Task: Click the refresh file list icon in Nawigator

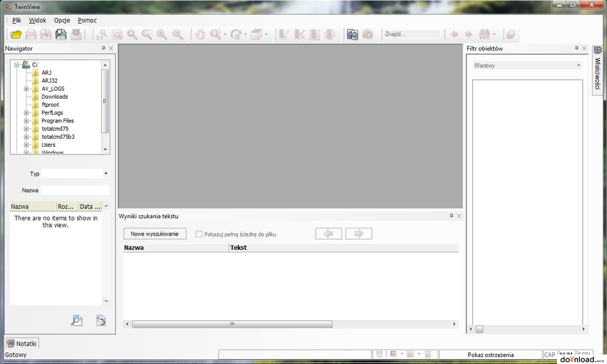Action: click(x=101, y=320)
